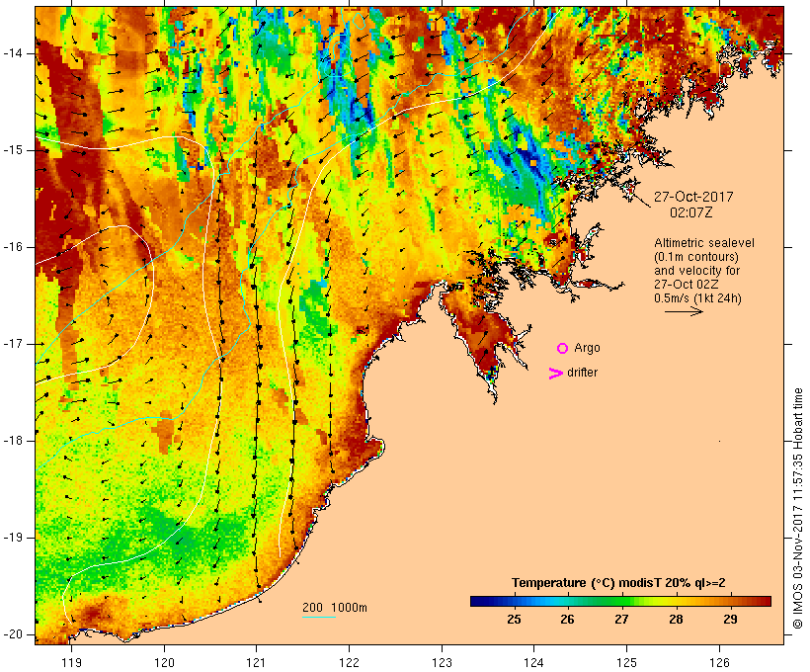This screenshot has height=672, width=810.
Task: Click the magenta Argo circle legend symbol
Action: (x=563, y=349)
